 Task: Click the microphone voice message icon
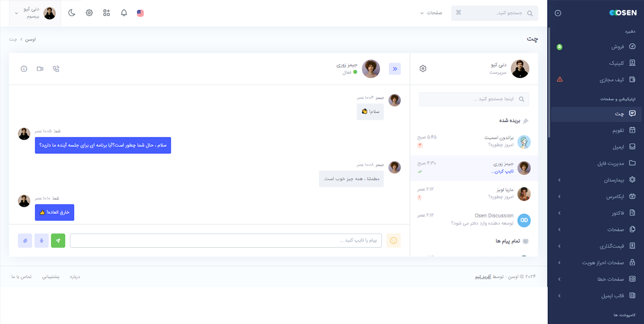click(x=41, y=240)
